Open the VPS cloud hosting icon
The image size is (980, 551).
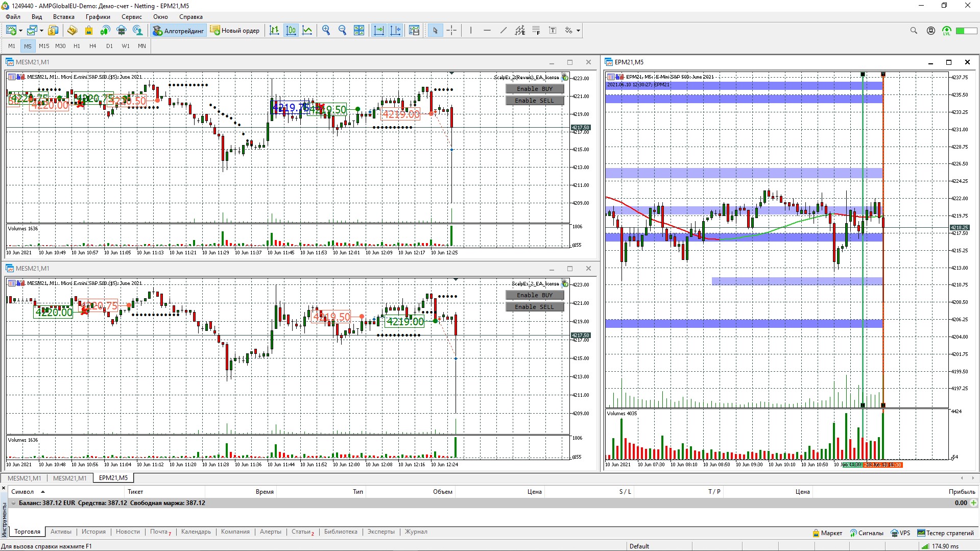point(122,31)
